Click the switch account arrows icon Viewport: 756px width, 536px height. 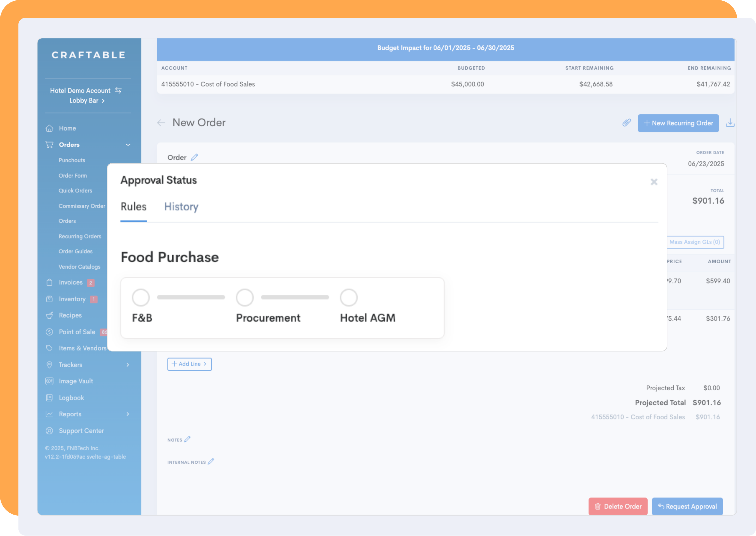pyautogui.click(x=118, y=90)
